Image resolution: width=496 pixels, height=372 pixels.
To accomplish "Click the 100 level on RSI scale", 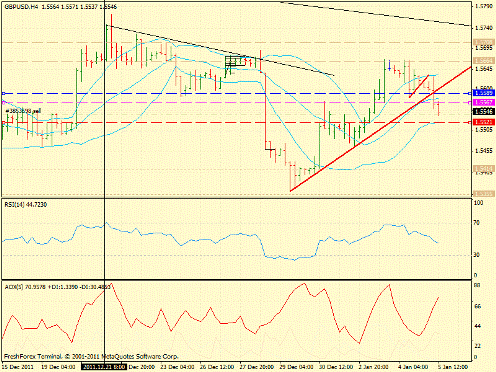I will pos(478,203).
